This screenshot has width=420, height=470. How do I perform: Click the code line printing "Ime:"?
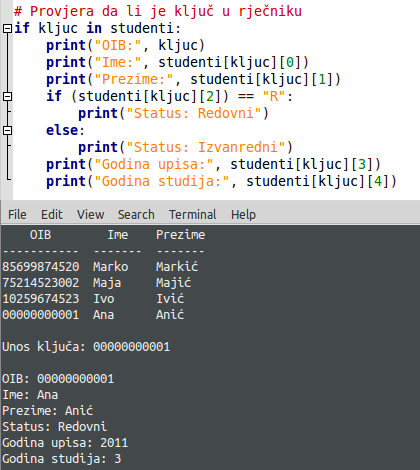(177, 62)
